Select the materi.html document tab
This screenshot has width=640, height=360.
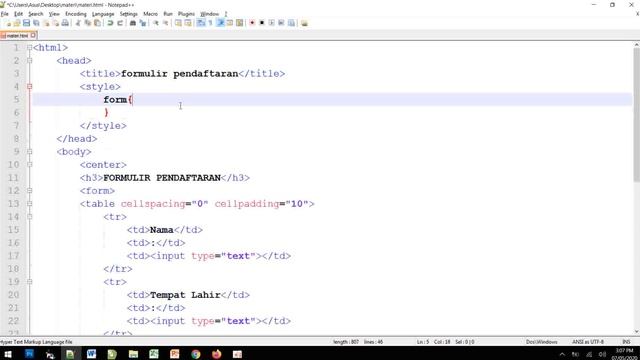point(17,36)
